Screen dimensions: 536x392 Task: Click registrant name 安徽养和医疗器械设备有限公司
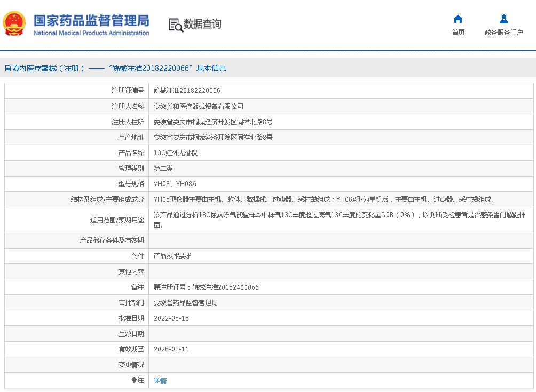click(198, 107)
